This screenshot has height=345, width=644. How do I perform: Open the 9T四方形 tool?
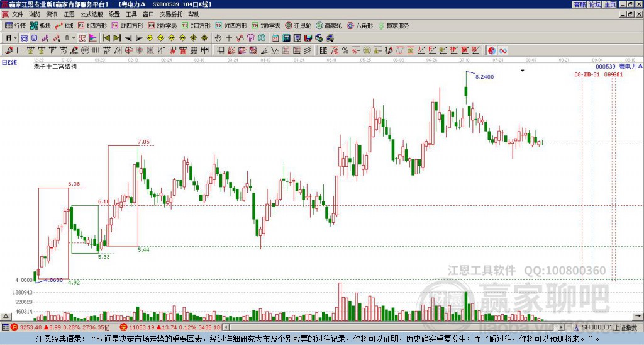(231, 25)
